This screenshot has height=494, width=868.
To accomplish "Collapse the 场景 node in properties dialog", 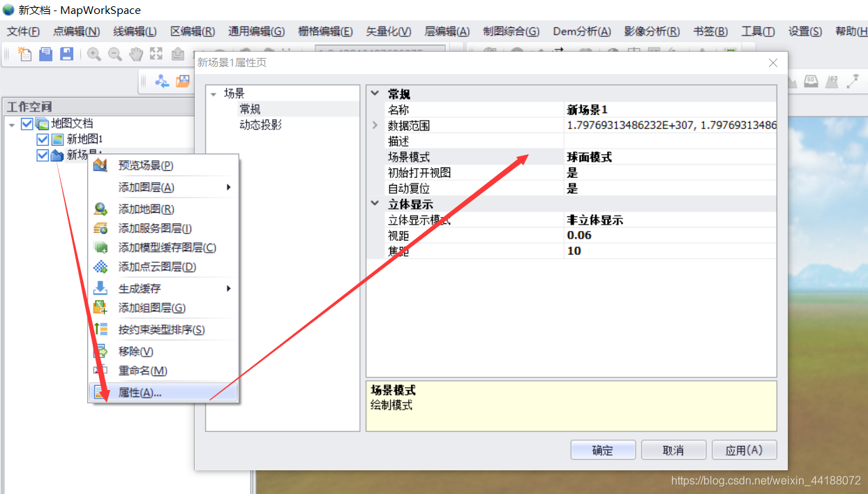I will tap(214, 93).
